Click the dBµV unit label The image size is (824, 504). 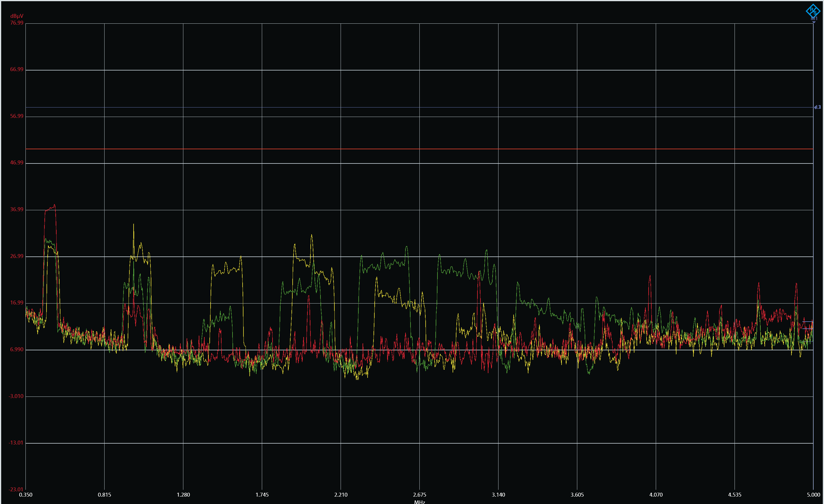17,16
